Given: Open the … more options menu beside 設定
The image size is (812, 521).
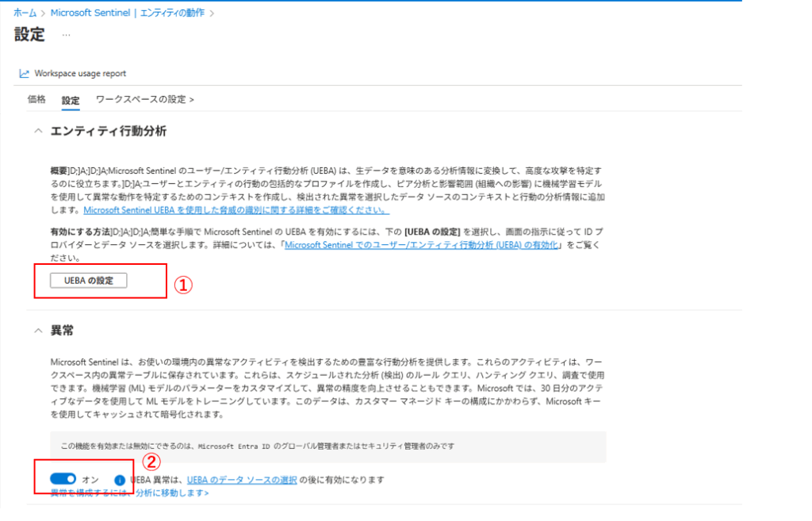Looking at the screenshot, I should [66, 35].
